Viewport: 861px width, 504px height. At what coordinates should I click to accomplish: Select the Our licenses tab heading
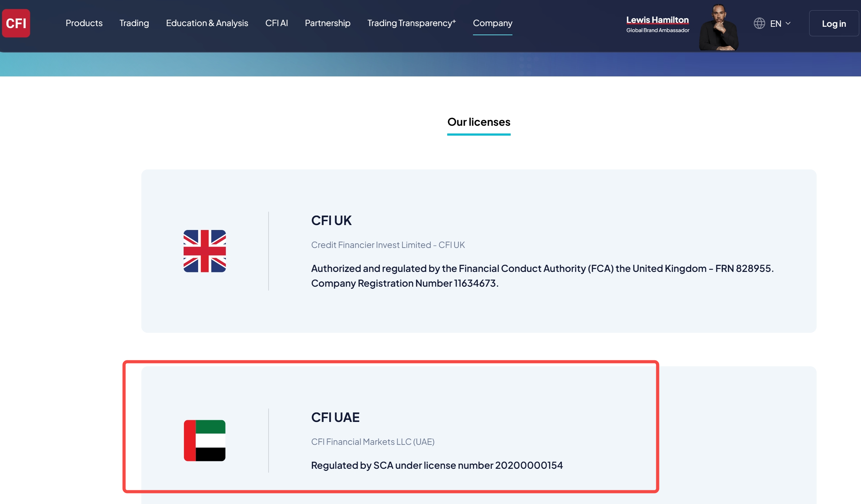click(479, 122)
